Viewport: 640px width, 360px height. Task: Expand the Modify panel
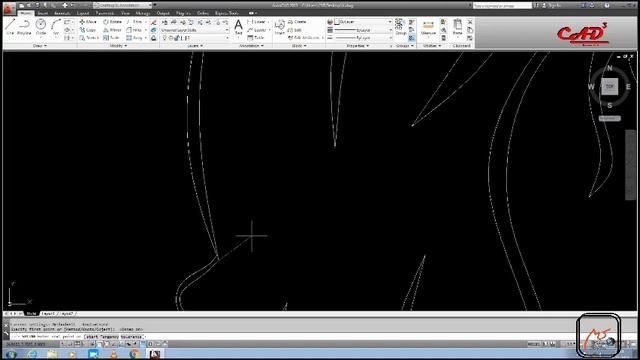pos(118,46)
